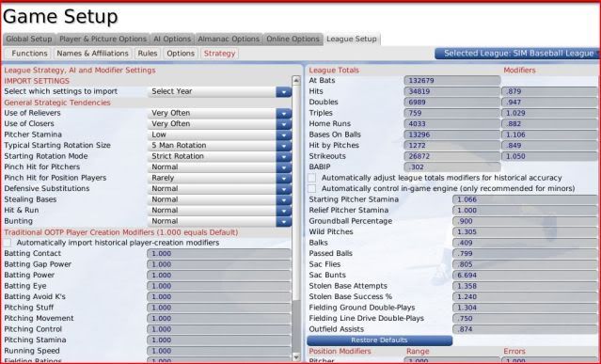The width and height of the screenshot is (601, 364).
Task: Edit the Home Runs total 4033
Action: coord(452,124)
